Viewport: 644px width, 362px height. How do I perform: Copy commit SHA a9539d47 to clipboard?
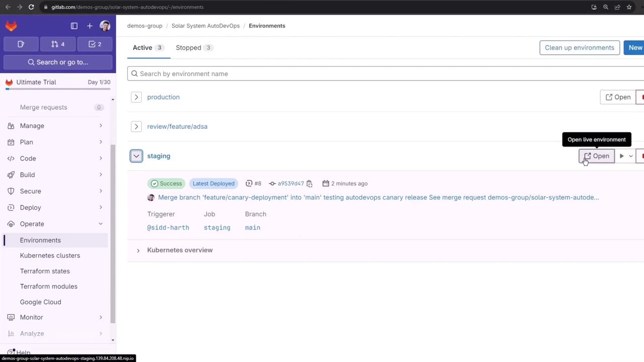[309, 184]
